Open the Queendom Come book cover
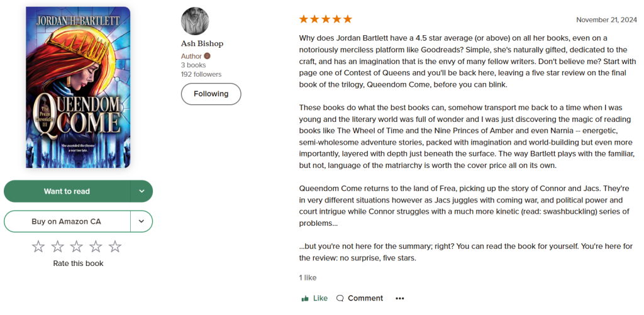The width and height of the screenshot is (644, 315). 78,87
